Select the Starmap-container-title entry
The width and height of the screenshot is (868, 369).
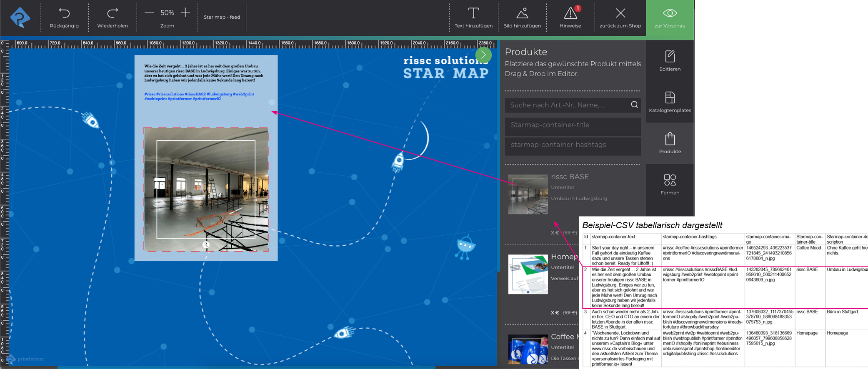pos(573,125)
